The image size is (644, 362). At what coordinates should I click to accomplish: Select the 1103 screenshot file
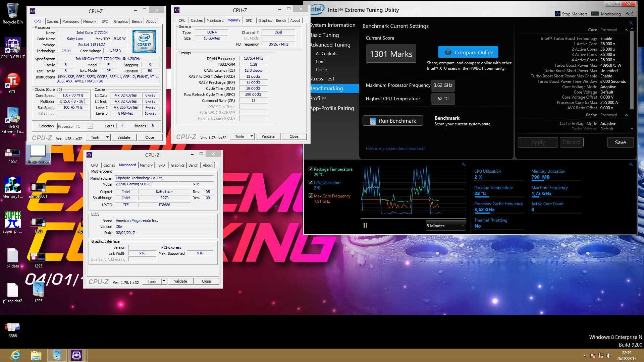[38, 226]
